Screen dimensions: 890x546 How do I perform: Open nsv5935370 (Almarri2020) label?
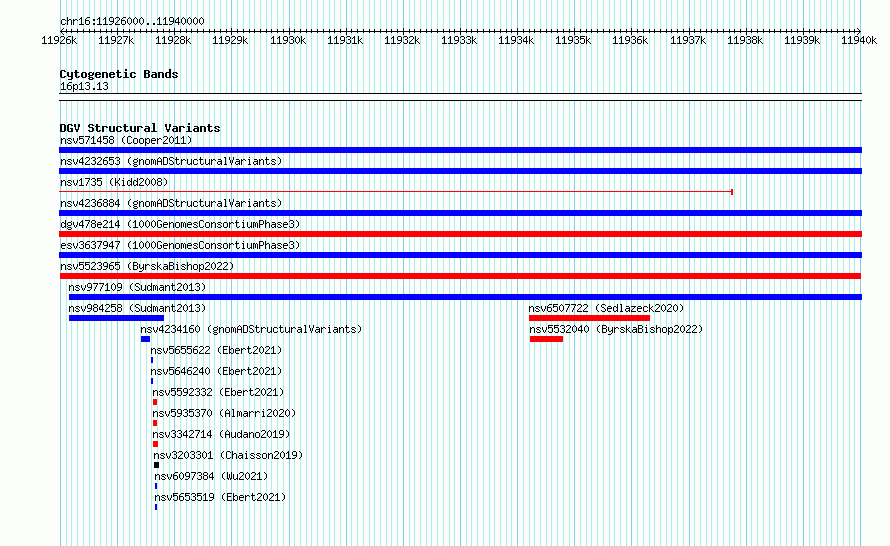[224, 413]
